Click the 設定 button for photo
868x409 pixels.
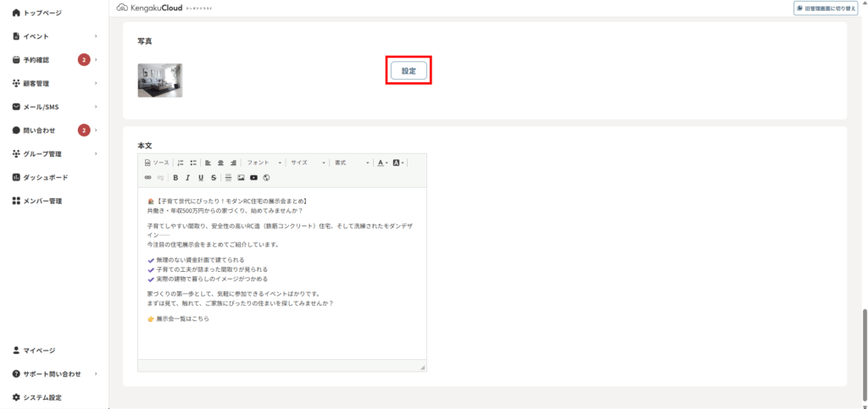pyautogui.click(x=409, y=71)
